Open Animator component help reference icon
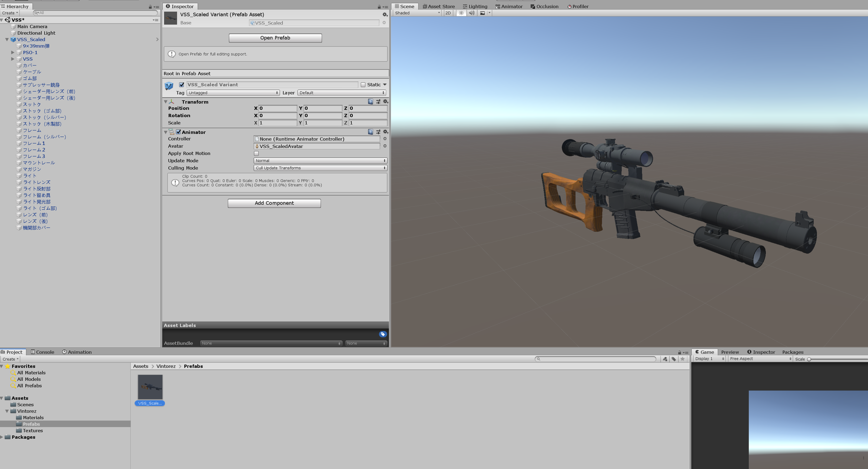The image size is (868, 469). [370, 132]
